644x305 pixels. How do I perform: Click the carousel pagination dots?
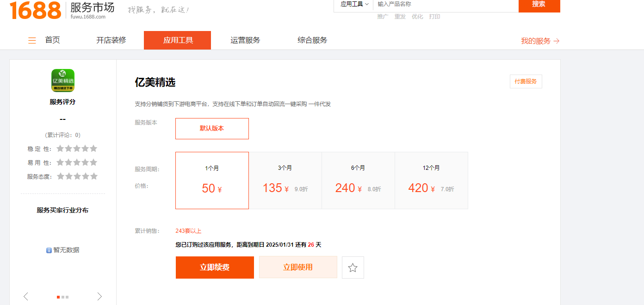[62, 297]
